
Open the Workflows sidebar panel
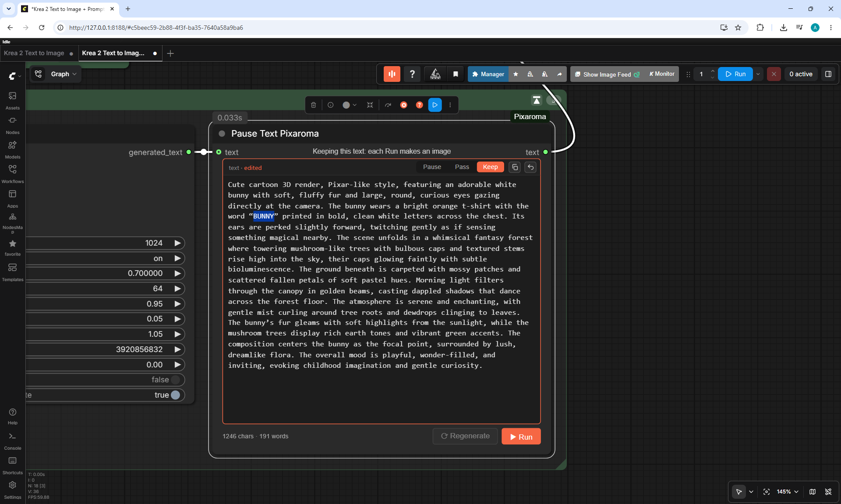tap(12, 174)
